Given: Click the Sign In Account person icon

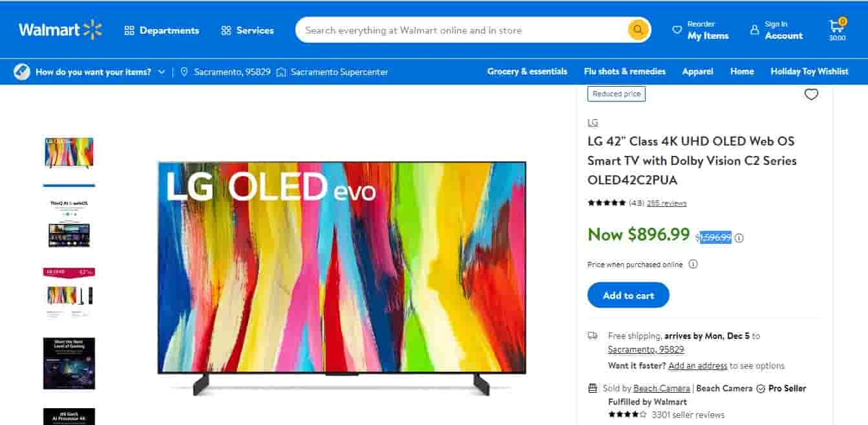Looking at the screenshot, I should pyautogui.click(x=754, y=30).
